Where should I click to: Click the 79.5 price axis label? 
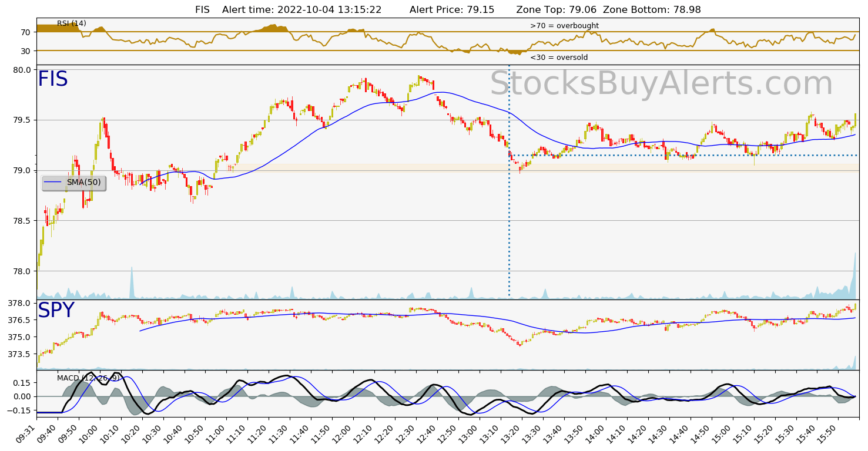[x=22, y=120]
